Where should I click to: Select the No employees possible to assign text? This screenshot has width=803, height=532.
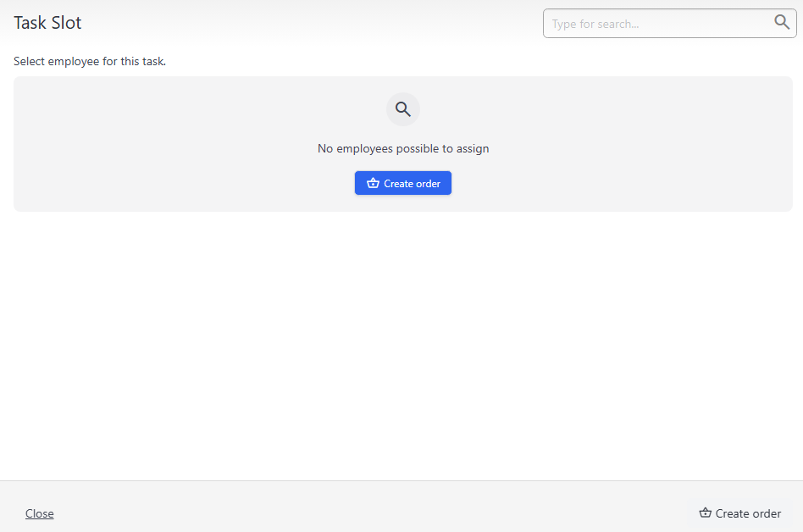coord(402,148)
